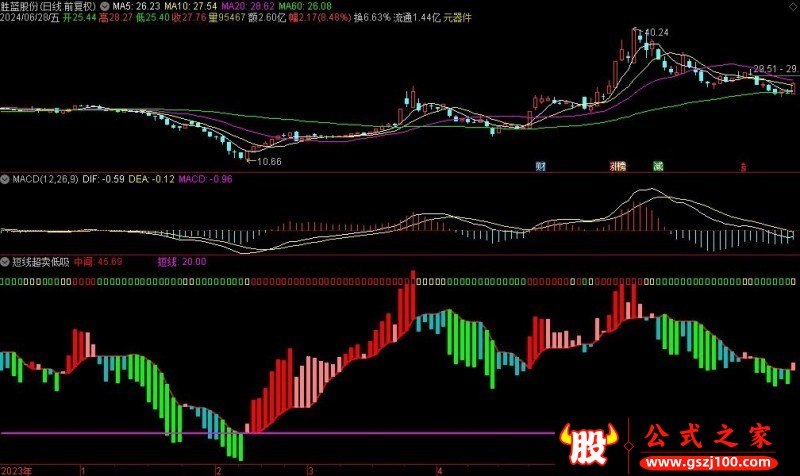Open the main chart indicator dropdown arrow
This screenshot has width=800, height=476.
point(105,6)
